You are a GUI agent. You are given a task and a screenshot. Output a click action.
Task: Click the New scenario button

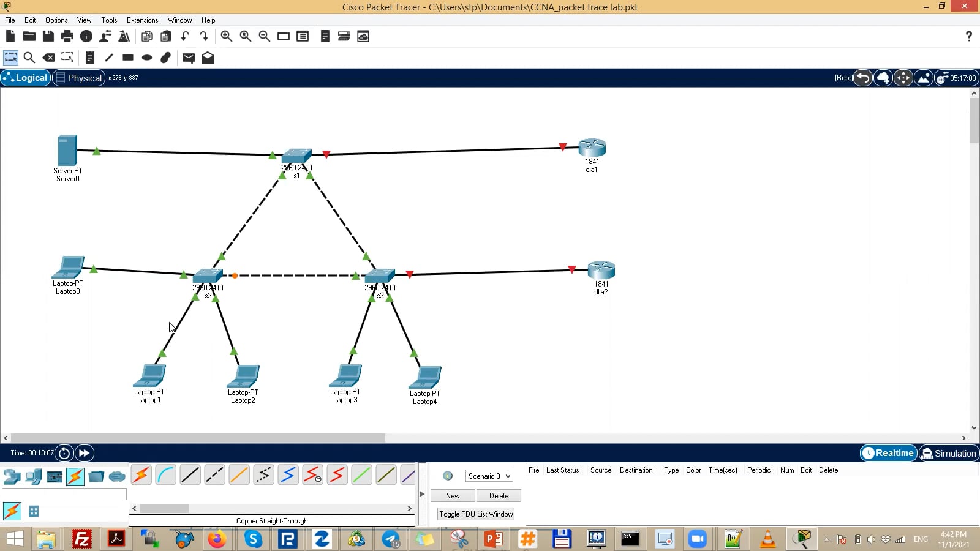click(452, 495)
